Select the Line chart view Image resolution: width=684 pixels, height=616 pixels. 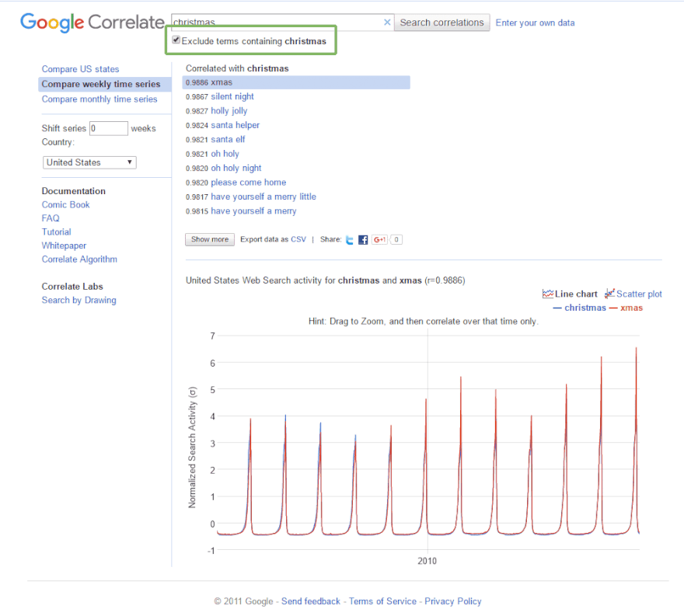coord(570,294)
